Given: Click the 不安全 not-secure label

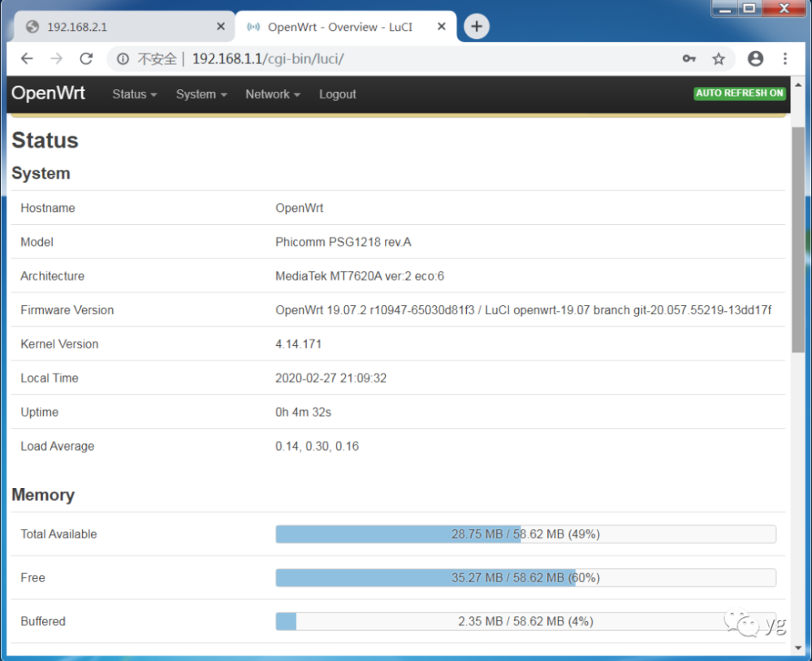Looking at the screenshot, I should [x=157, y=59].
